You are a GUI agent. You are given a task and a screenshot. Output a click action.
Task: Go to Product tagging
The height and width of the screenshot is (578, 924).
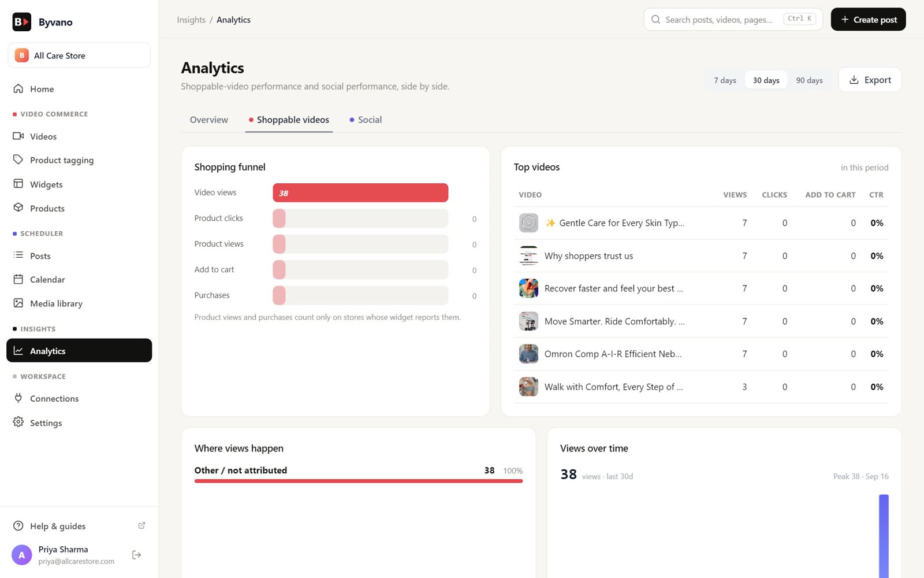click(79, 160)
